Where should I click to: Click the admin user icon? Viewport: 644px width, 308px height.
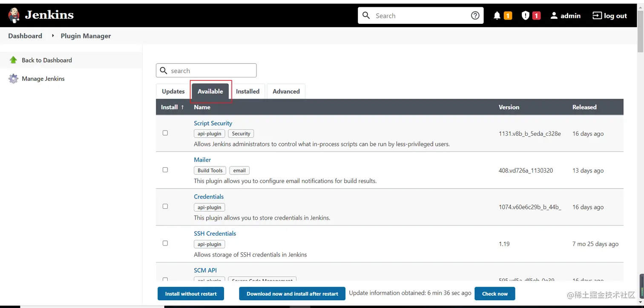pos(554,16)
